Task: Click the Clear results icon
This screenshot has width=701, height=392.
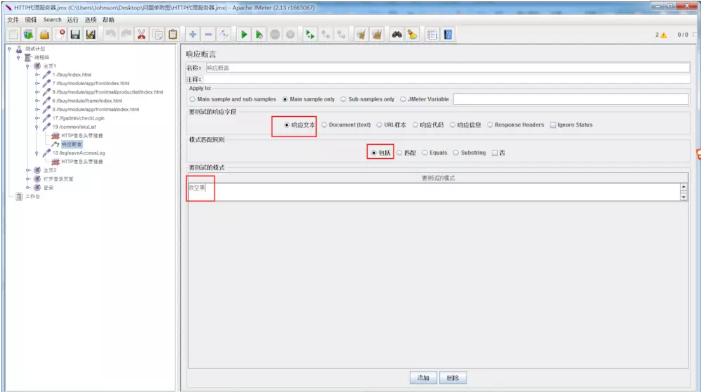Action: click(x=361, y=34)
